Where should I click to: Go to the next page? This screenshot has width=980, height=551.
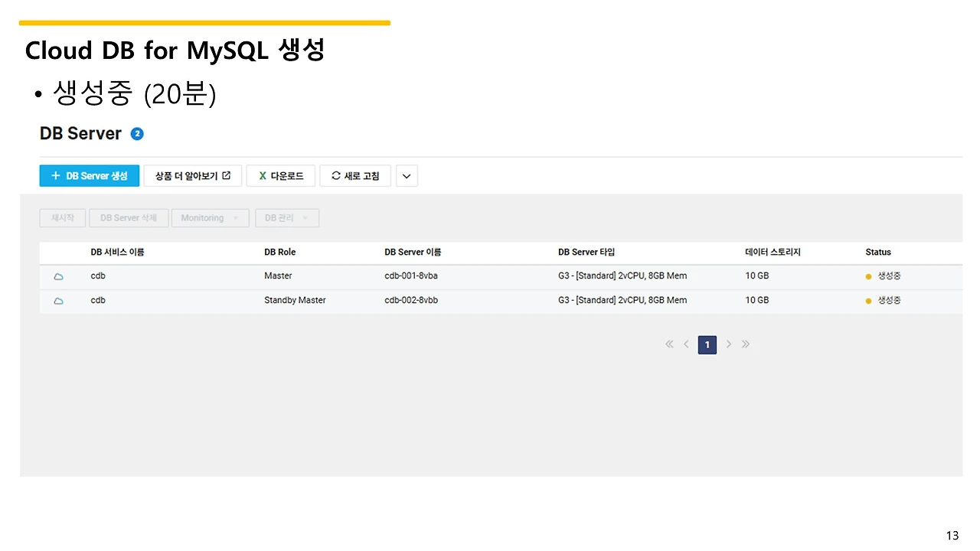(x=728, y=344)
